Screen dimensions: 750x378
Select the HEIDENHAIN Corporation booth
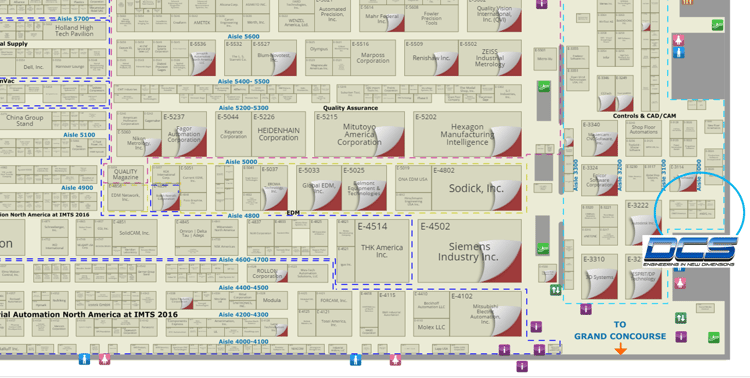(278, 134)
